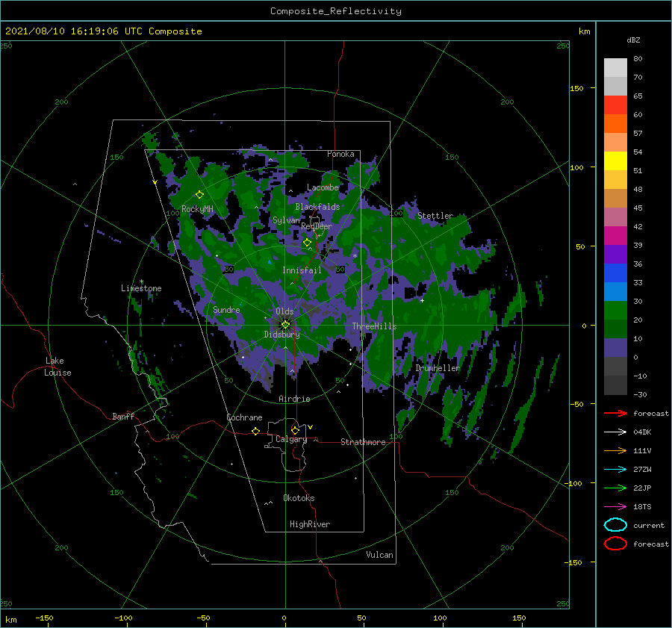
Task: Click the Sylvan label on map
Action: tap(286, 220)
